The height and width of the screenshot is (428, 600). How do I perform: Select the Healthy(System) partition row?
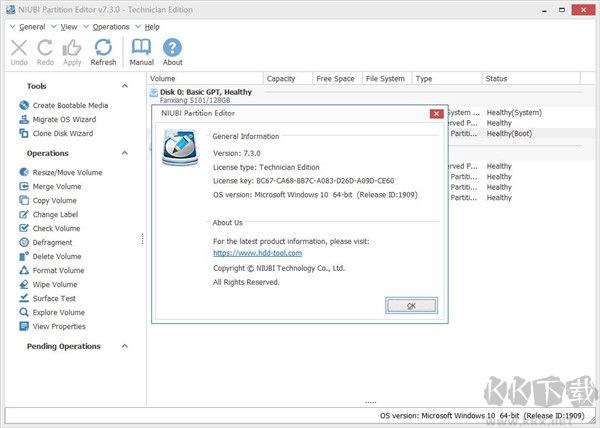pos(514,112)
